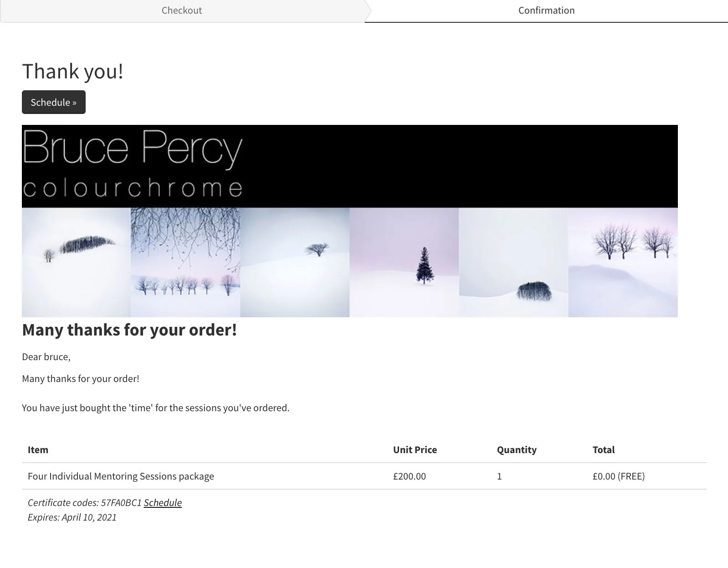
Task: Click the dark Schedule » button
Action: click(x=54, y=102)
